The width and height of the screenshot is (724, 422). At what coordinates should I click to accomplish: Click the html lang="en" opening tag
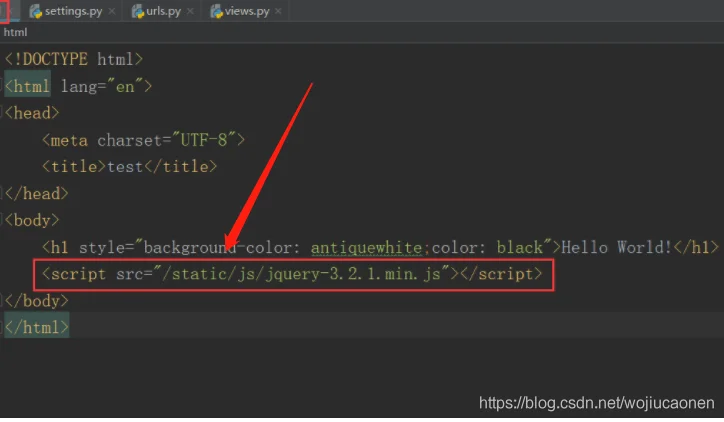point(78,86)
